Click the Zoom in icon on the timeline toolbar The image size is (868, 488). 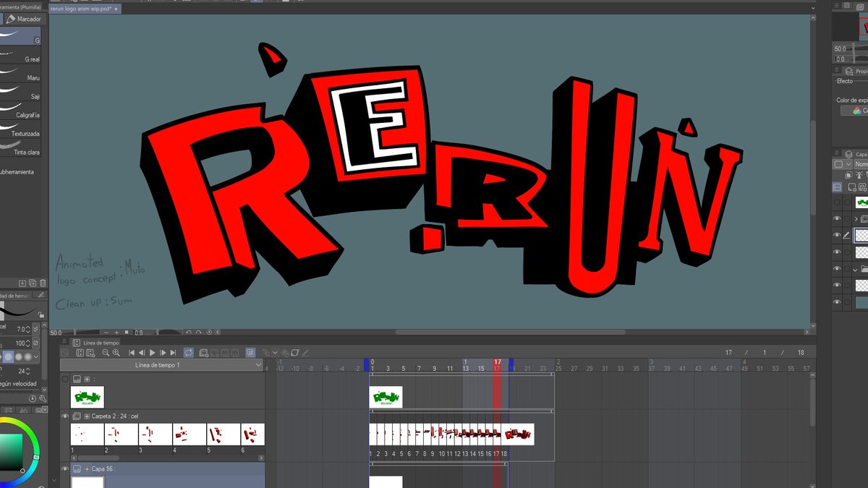point(116,352)
